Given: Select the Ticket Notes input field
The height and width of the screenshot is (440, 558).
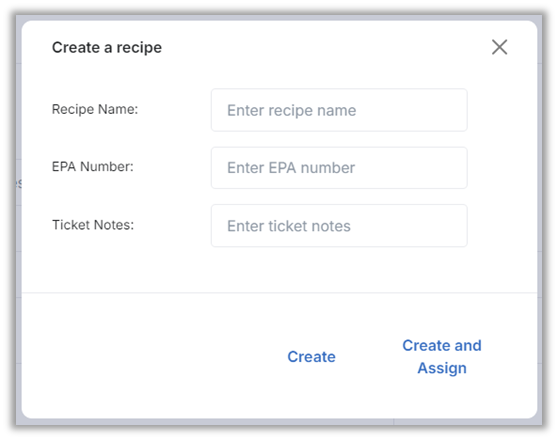Looking at the screenshot, I should point(339,226).
